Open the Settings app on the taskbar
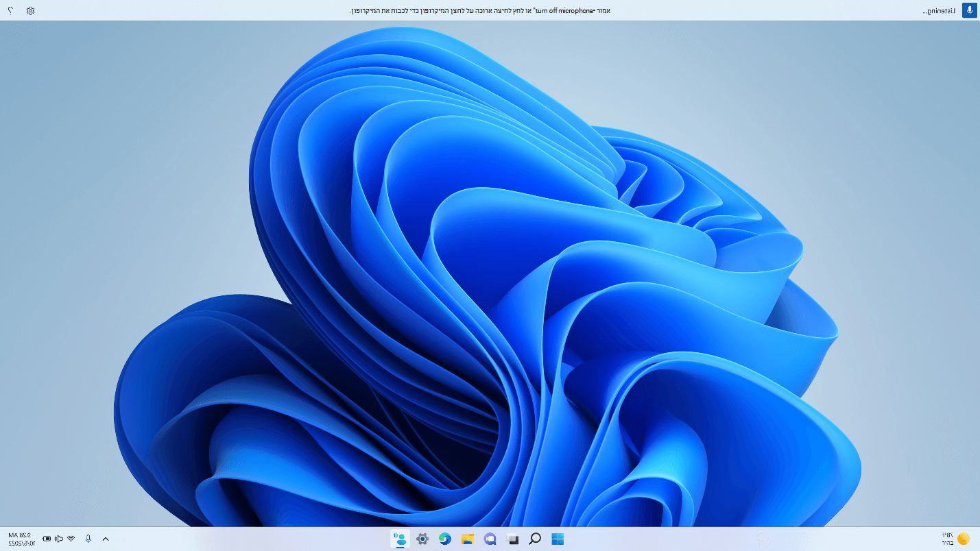980x551 pixels. point(422,539)
